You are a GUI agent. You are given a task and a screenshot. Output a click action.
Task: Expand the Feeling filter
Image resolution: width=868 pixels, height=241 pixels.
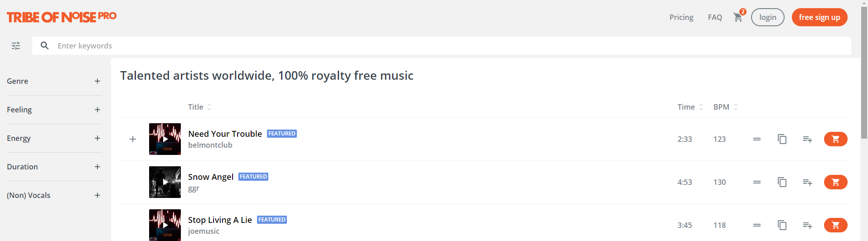click(x=54, y=110)
